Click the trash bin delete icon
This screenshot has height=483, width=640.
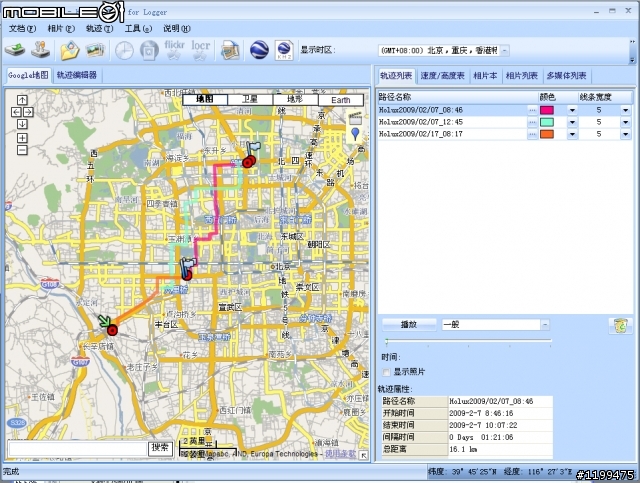coord(620,326)
